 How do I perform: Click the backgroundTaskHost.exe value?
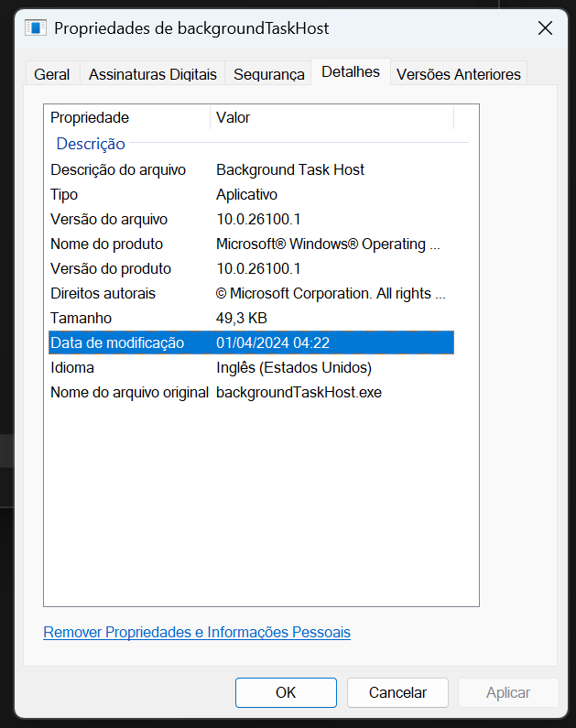299,392
